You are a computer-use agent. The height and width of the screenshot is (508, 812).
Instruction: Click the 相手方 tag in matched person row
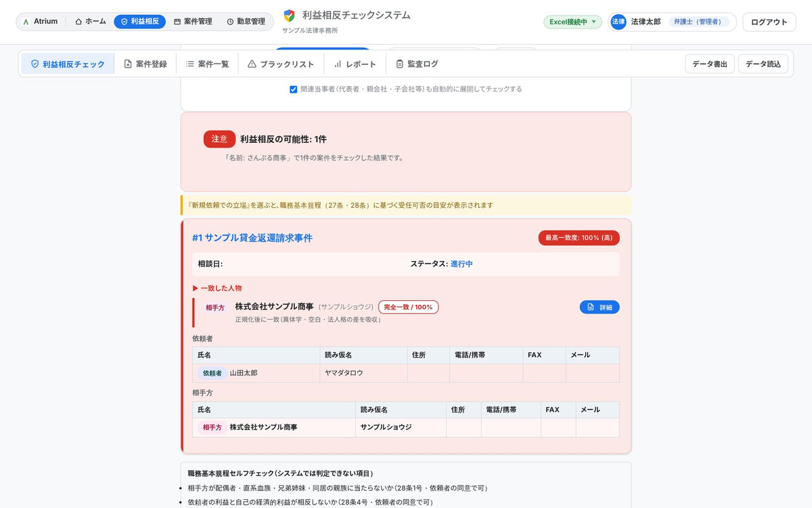pos(215,308)
